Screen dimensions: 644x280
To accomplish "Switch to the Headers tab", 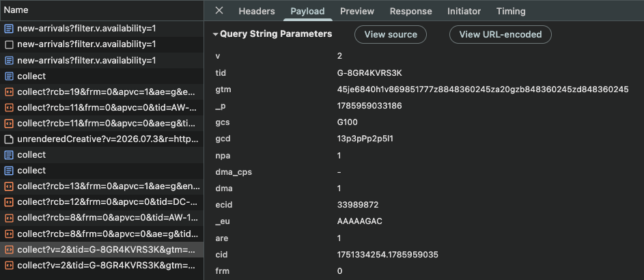I will click(x=257, y=11).
